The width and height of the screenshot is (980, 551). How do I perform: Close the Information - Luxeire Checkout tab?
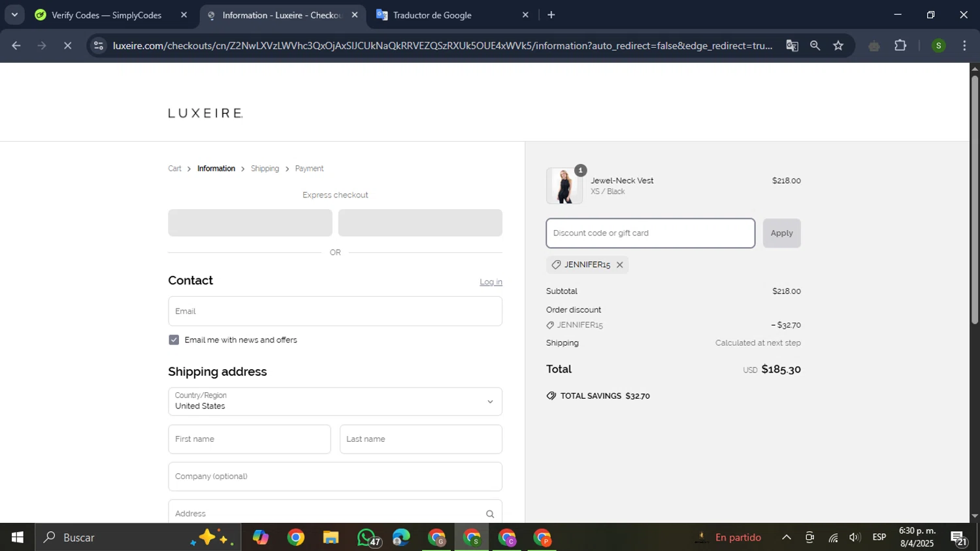point(355,15)
